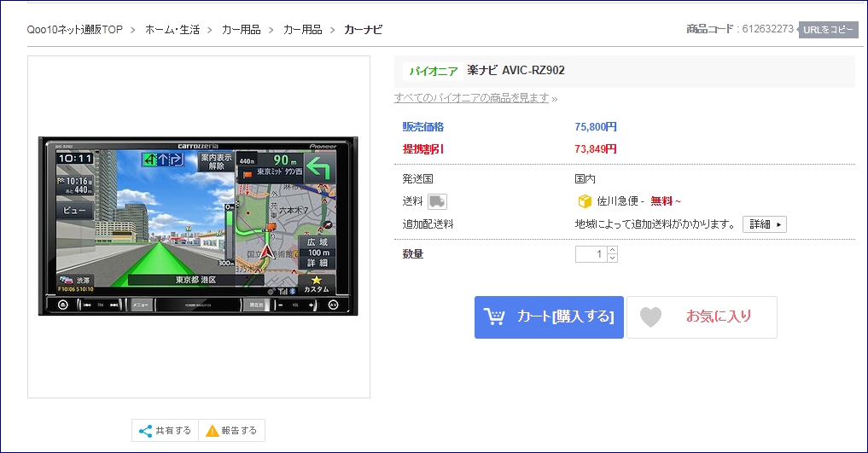Add to favorites with お気に入り button
Viewport: 868px width, 453px height.
click(702, 317)
